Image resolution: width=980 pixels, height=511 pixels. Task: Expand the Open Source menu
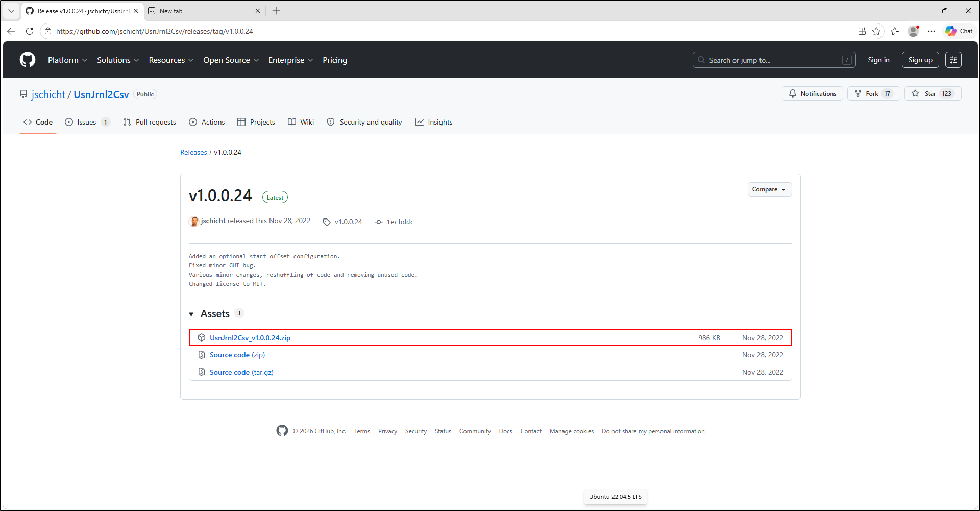[231, 60]
